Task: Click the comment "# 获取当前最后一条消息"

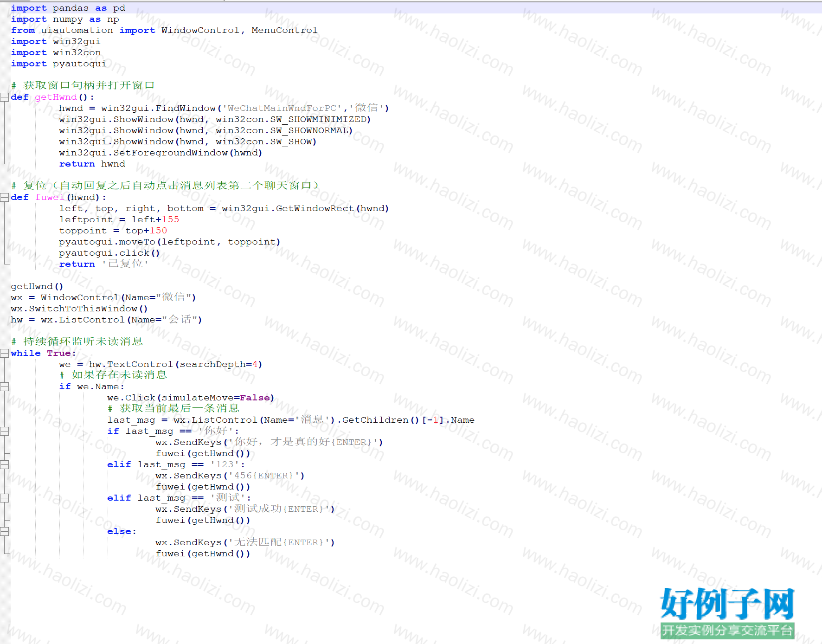Action: point(173,408)
